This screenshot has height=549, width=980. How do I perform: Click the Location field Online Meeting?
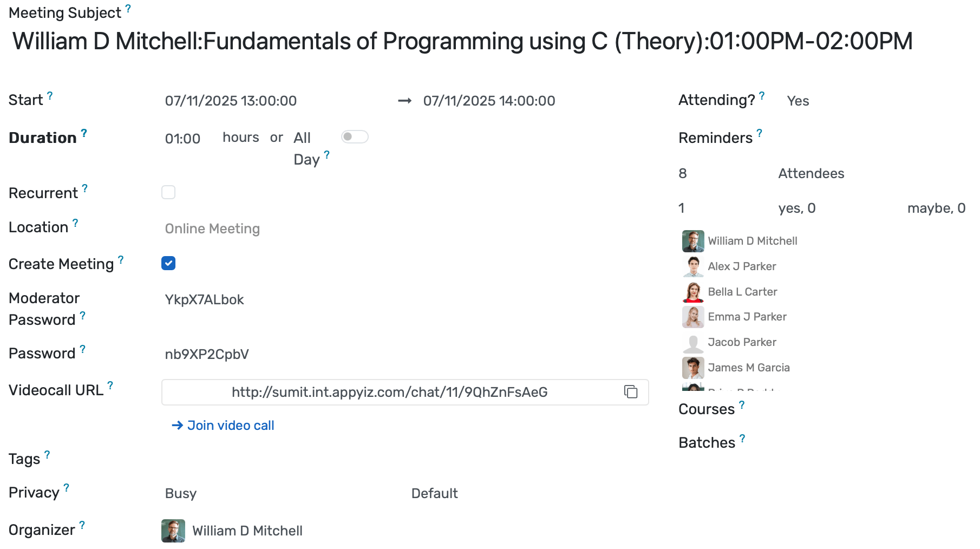[212, 228]
